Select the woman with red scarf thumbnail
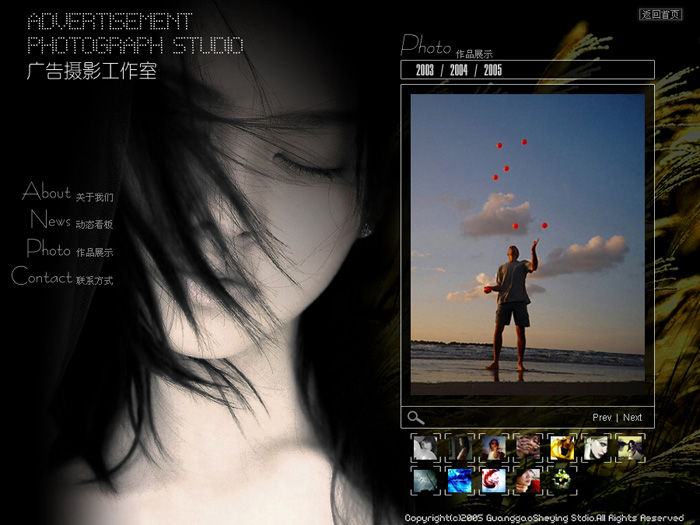 (x=528, y=481)
